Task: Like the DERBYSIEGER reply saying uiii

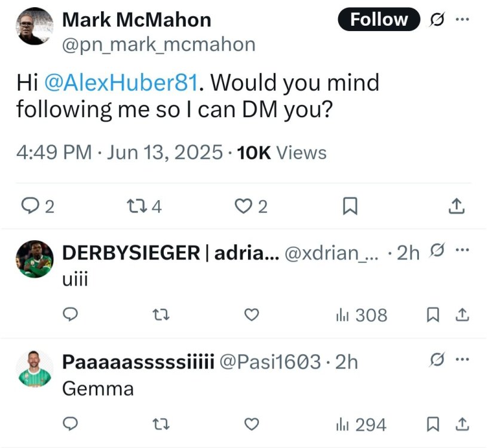Action: 252,315
